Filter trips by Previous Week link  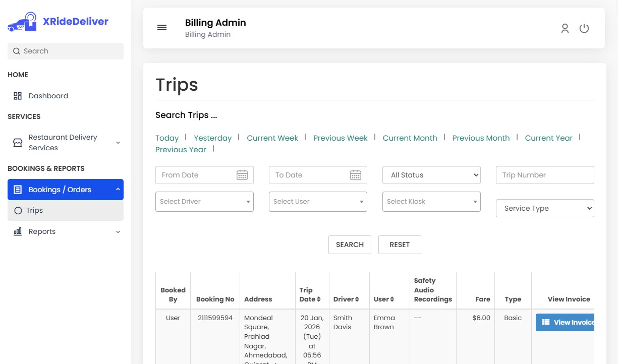pos(340,138)
